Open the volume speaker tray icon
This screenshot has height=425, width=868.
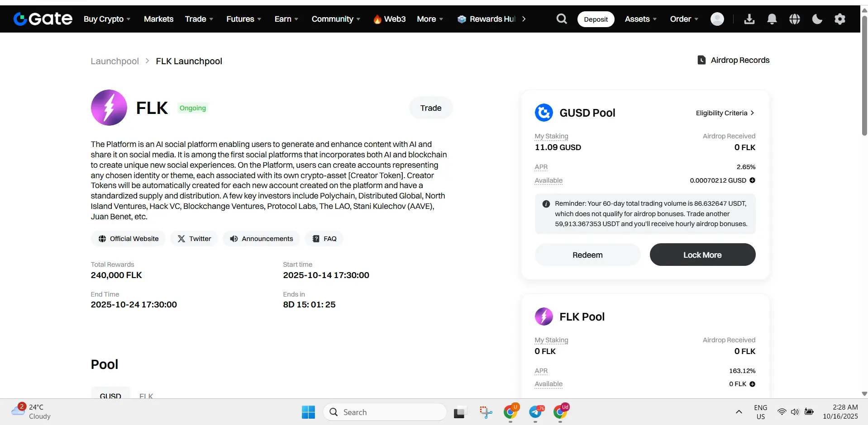795,412
